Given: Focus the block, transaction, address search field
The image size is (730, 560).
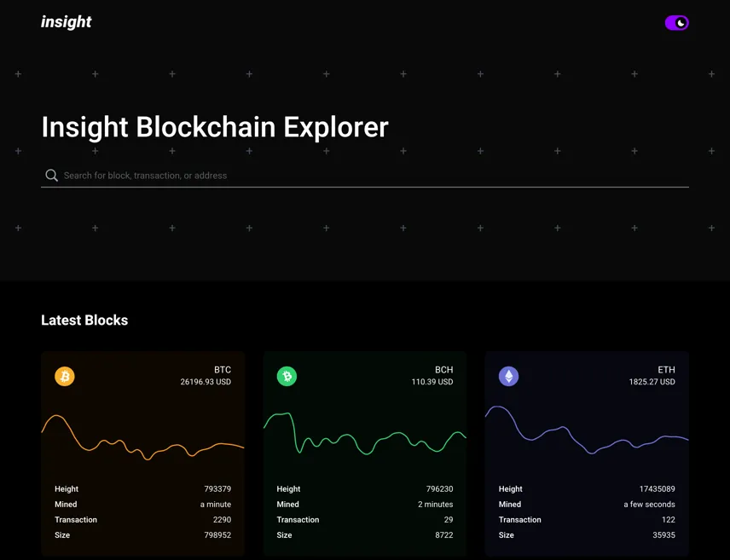Looking at the screenshot, I should point(364,176).
